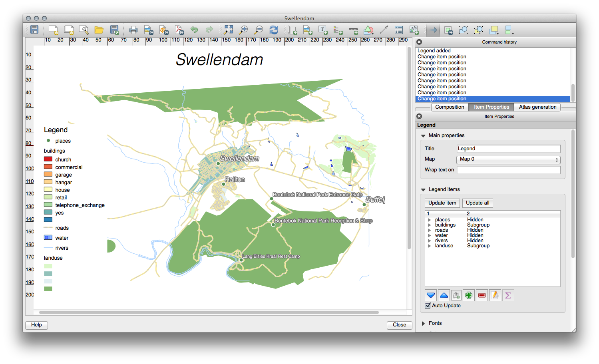The height and width of the screenshot is (364, 599).
Task: Select the Add arrow tool
Action: 384,30
